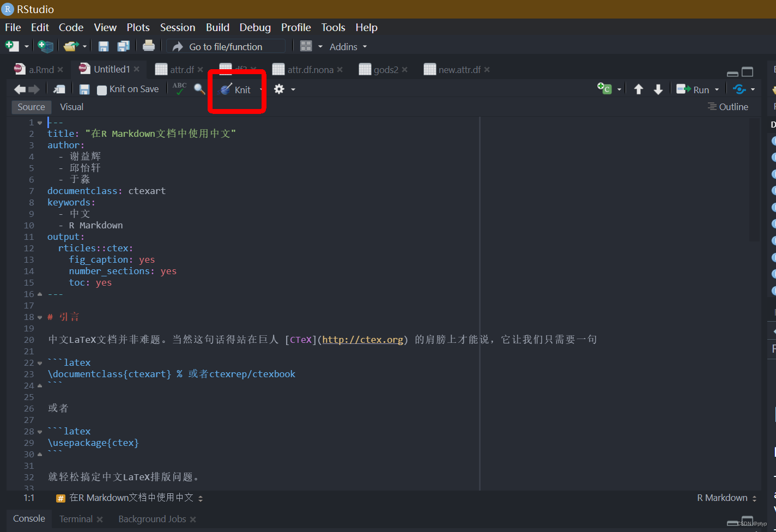Close the Untitled1 tab
This screenshot has height=532, width=776.
point(136,69)
